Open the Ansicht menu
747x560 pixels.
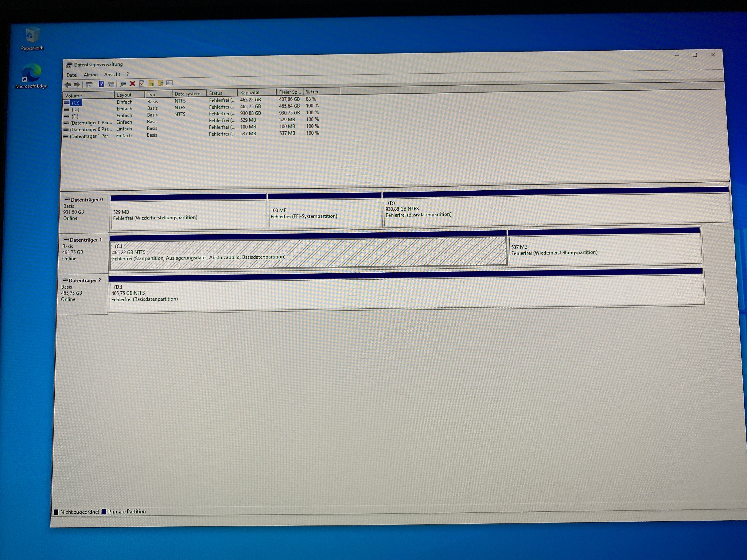click(112, 74)
